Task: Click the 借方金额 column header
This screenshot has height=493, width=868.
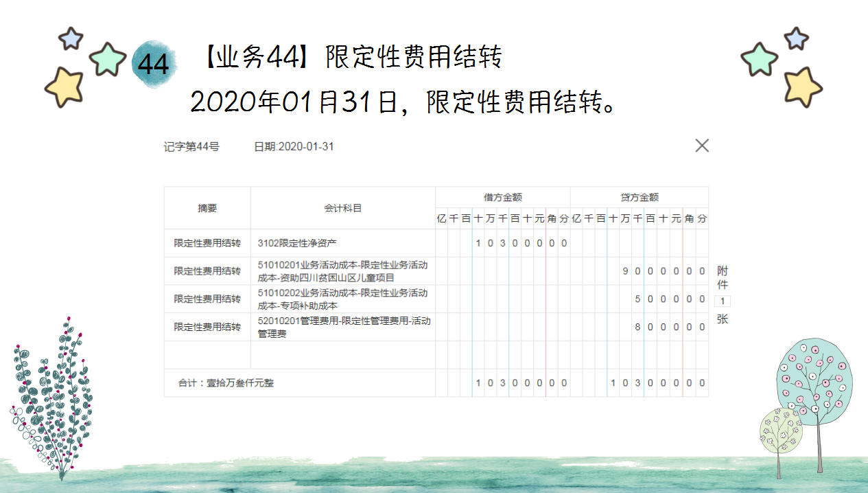Action: click(x=503, y=197)
